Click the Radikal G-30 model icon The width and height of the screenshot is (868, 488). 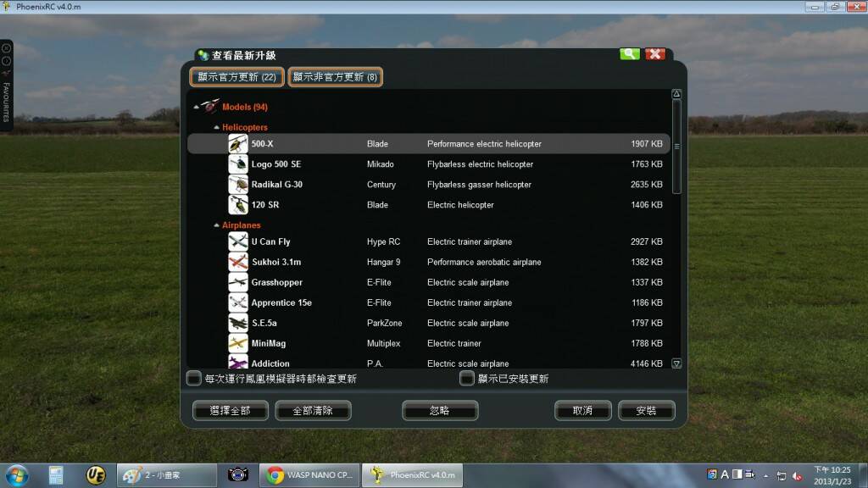238,185
